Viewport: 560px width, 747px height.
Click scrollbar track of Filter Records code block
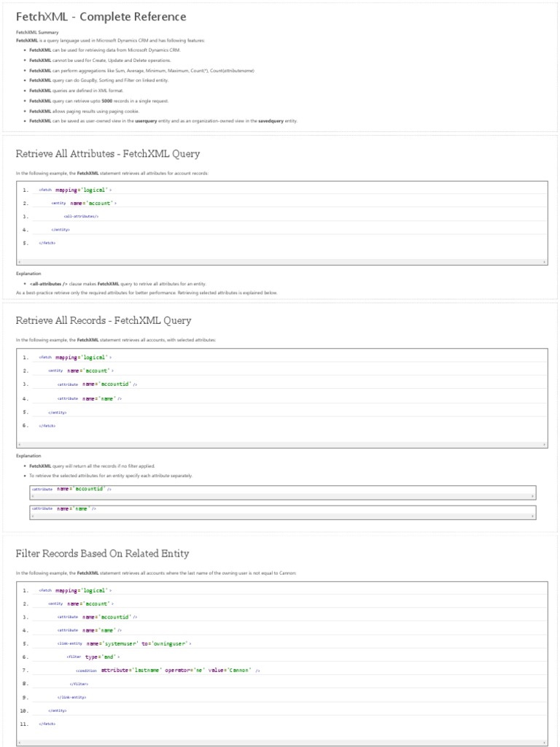(281, 743)
